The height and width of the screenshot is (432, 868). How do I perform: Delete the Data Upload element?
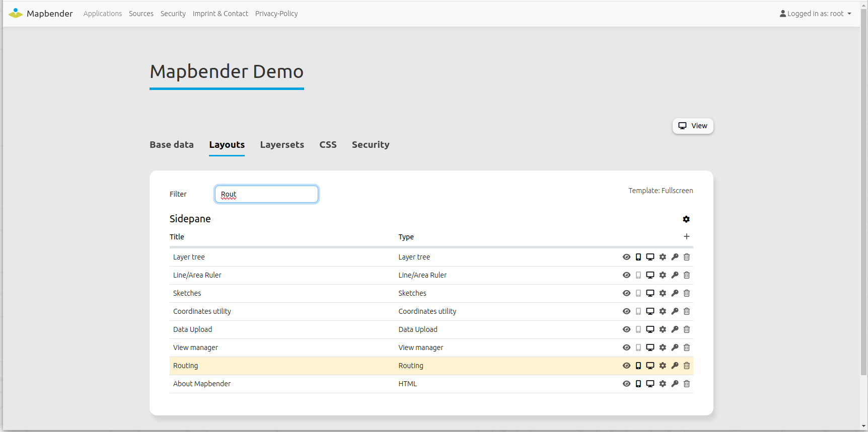(687, 329)
